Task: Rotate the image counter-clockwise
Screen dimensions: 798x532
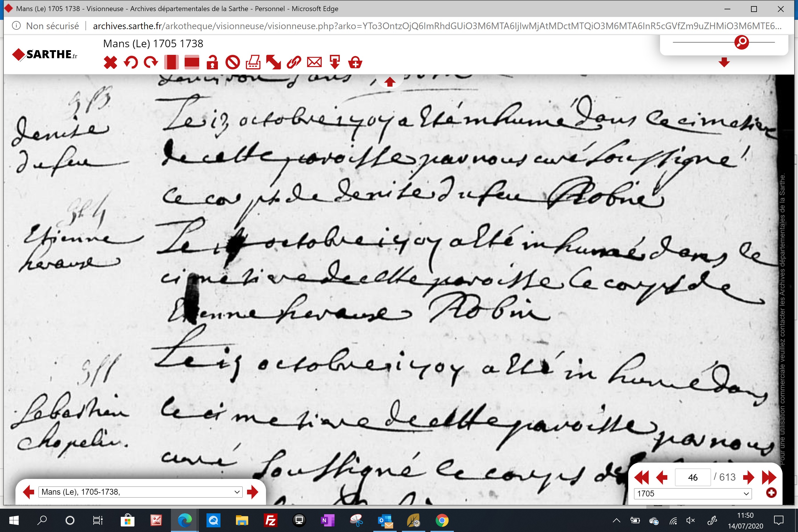Action: pyautogui.click(x=131, y=62)
